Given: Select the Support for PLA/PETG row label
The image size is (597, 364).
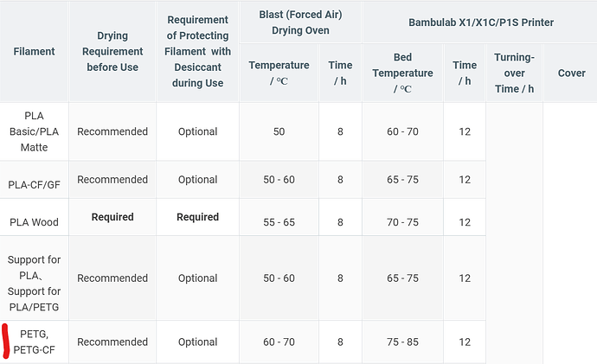Looking at the screenshot, I should pyautogui.click(x=34, y=278).
